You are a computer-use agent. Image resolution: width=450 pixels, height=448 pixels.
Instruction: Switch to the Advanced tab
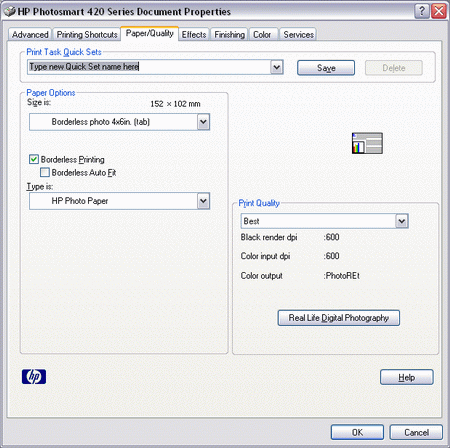click(30, 35)
